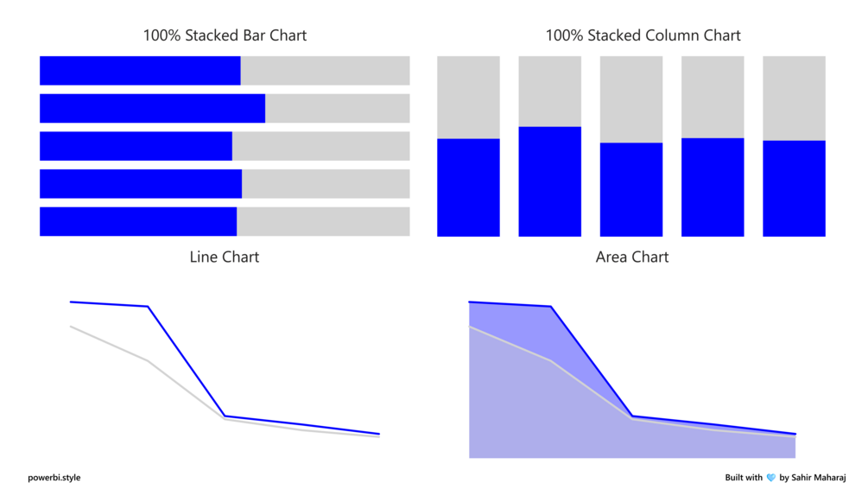The width and height of the screenshot is (868, 502).
Task: Click the Area Chart title
Action: (632, 257)
